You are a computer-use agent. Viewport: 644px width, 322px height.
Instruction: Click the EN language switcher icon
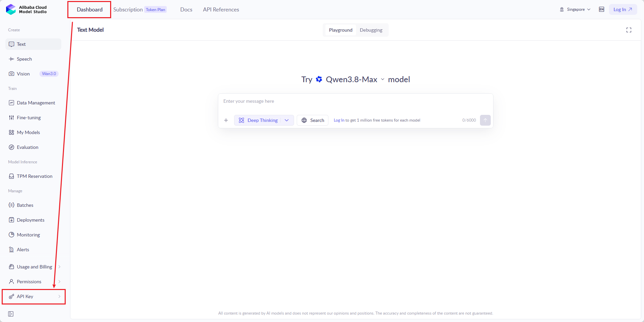click(602, 9)
